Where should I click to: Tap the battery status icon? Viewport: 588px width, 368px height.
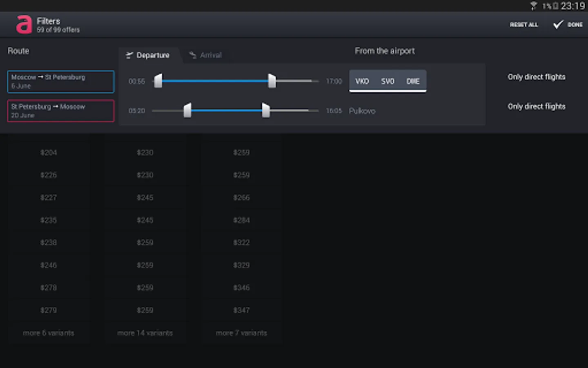click(555, 6)
